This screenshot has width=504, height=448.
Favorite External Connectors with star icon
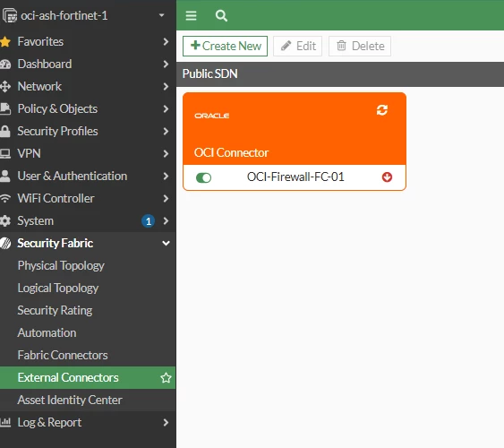pyautogui.click(x=166, y=377)
